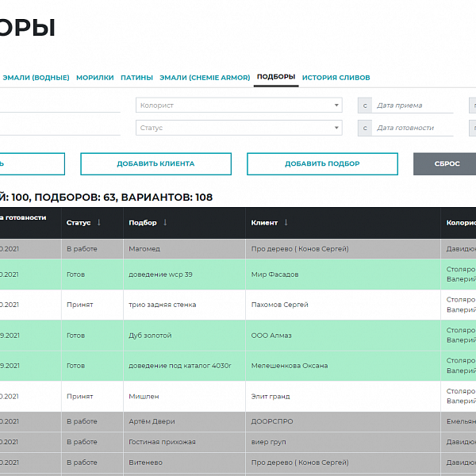Select the Патины tab
Screen dimensions: 476x476
pos(136,78)
